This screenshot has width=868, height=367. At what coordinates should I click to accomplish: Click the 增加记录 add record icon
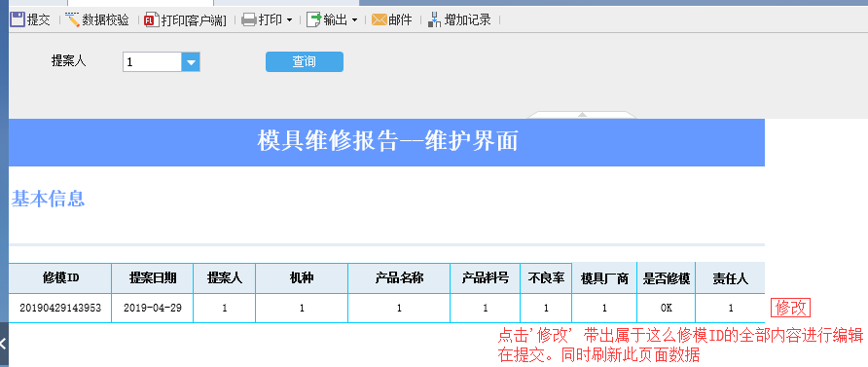[x=435, y=19]
